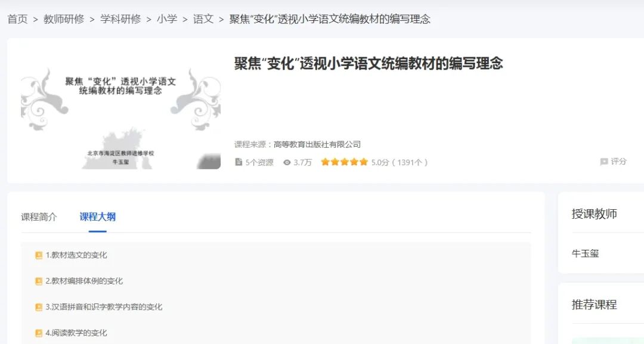The height and width of the screenshot is (344, 644).
Task: Switch to the 课程大纲 tab
Action: point(97,217)
